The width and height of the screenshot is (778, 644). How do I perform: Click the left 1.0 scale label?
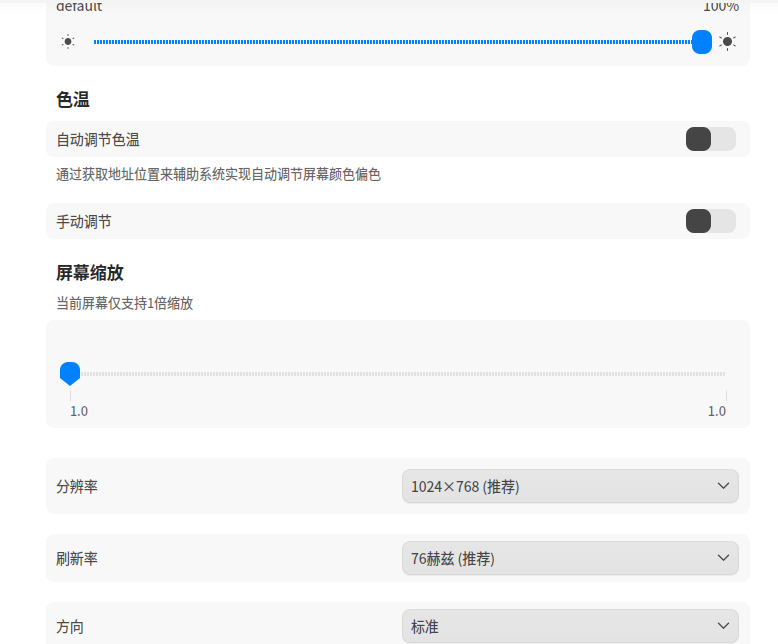[79, 411]
